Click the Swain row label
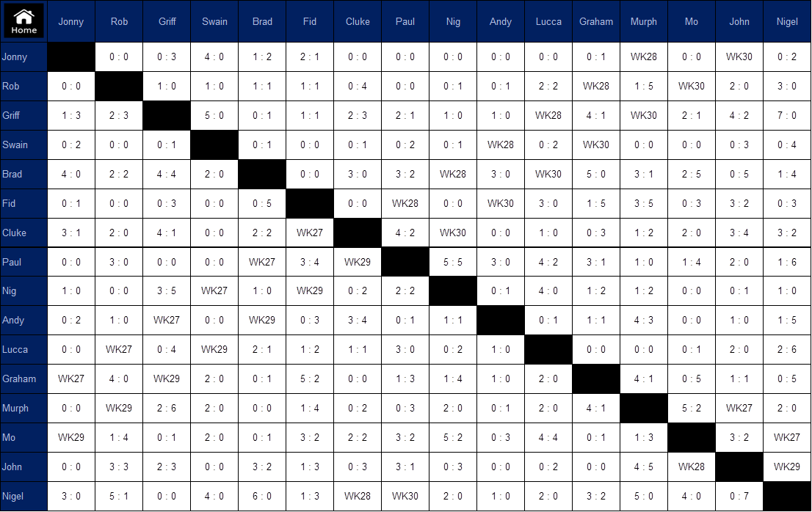812x512 pixels. [x=23, y=145]
